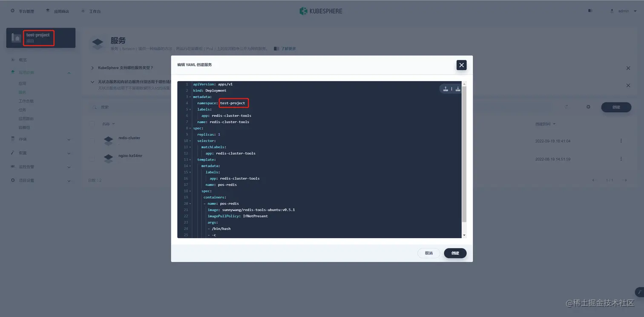Click the image sunnywang/redis-tools-ubuntu:v0.5.1 line
The height and width of the screenshot is (317, 644).
tap(251, 210)
